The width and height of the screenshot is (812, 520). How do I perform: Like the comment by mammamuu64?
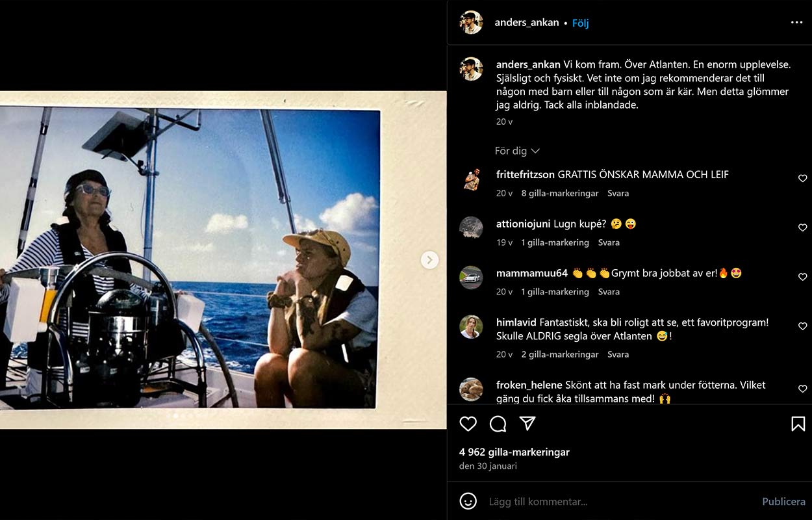click(x=802, y=277)
